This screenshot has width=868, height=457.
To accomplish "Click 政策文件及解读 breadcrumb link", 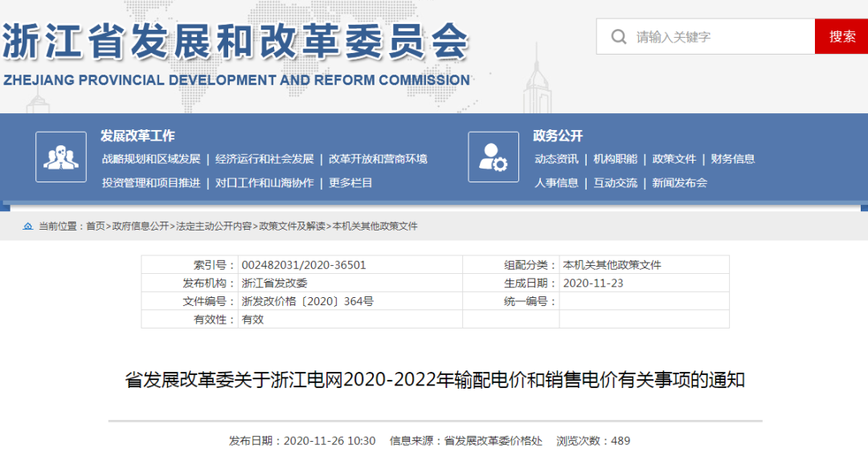I will (293, 226).
